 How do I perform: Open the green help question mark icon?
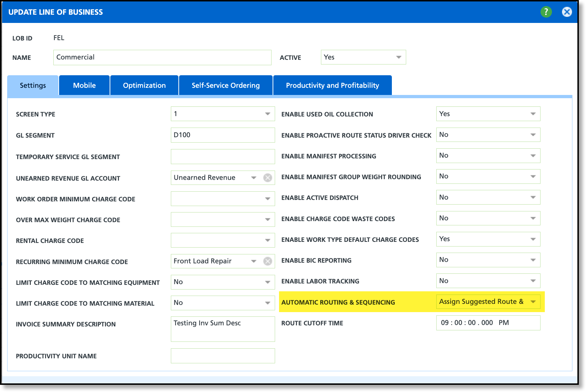546,12
